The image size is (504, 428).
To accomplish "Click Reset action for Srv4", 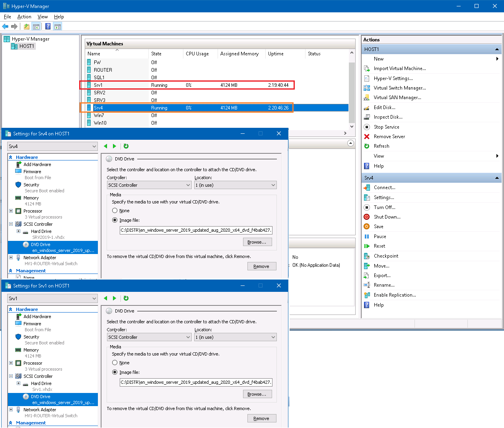I will (x=379, y=246).
